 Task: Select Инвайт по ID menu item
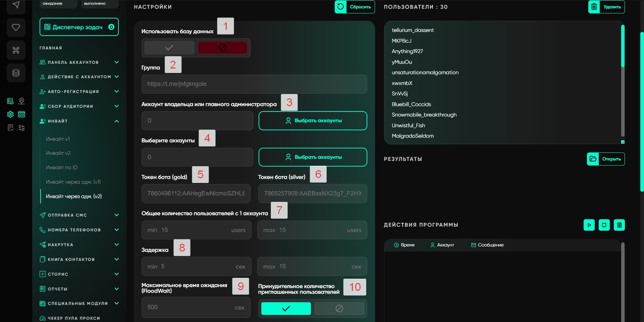(x=62, y=168)
